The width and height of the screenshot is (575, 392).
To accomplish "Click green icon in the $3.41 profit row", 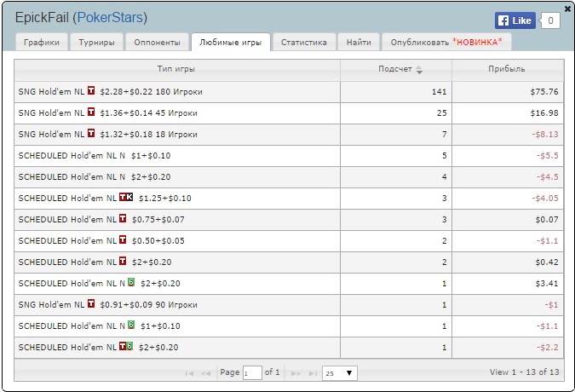I will click(131, 282).
